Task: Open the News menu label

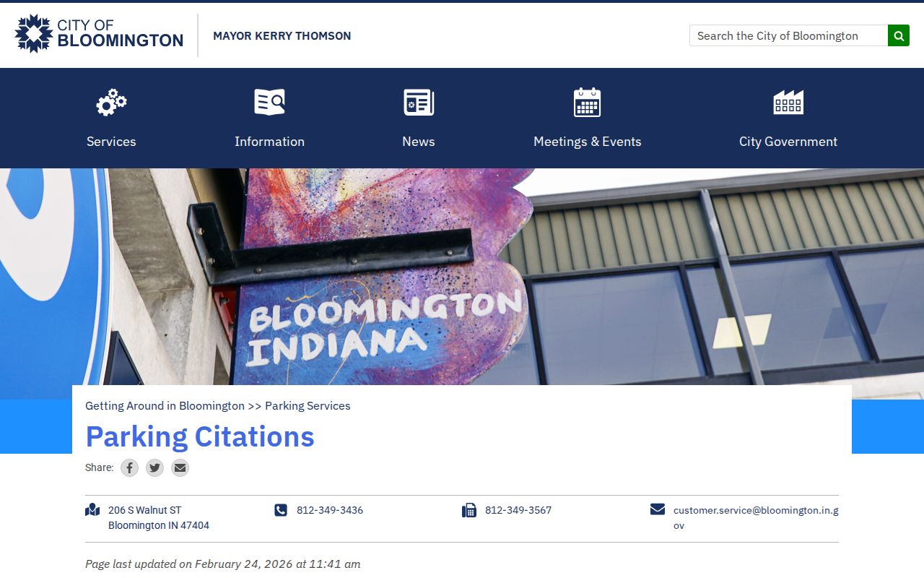Action: [419, 142]
